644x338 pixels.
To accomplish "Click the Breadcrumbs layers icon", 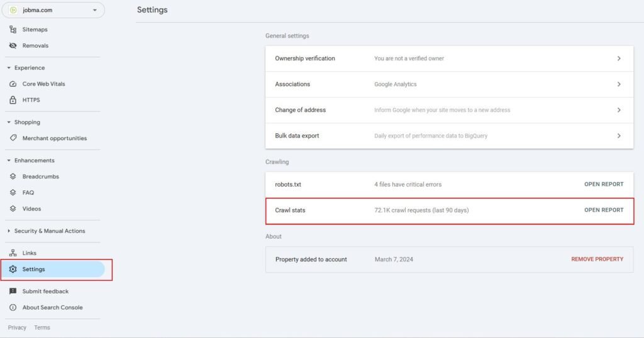I will click(13, 177).
